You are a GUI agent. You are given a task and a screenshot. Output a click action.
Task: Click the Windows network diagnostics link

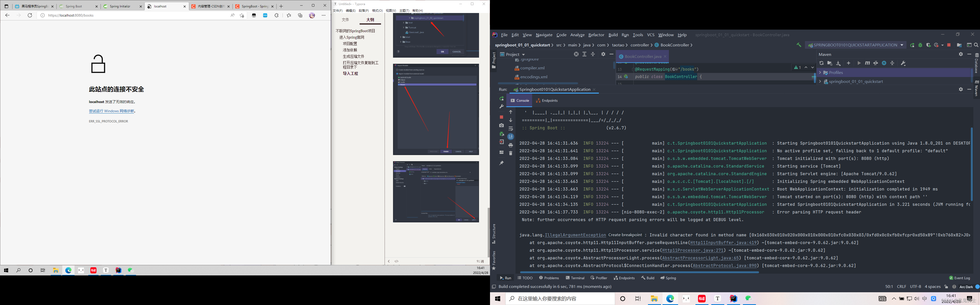111,111
